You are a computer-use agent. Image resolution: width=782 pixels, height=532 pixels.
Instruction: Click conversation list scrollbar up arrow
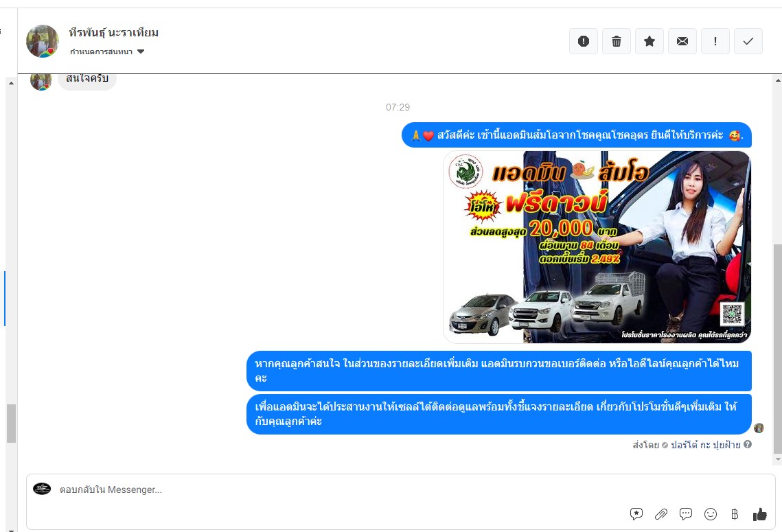coord(11,83)
